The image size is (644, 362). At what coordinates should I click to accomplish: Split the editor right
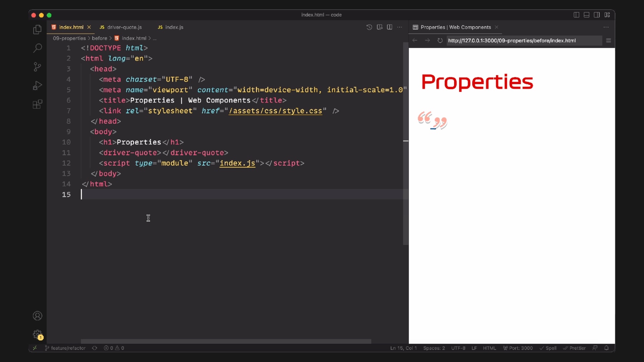coord(389,27)
